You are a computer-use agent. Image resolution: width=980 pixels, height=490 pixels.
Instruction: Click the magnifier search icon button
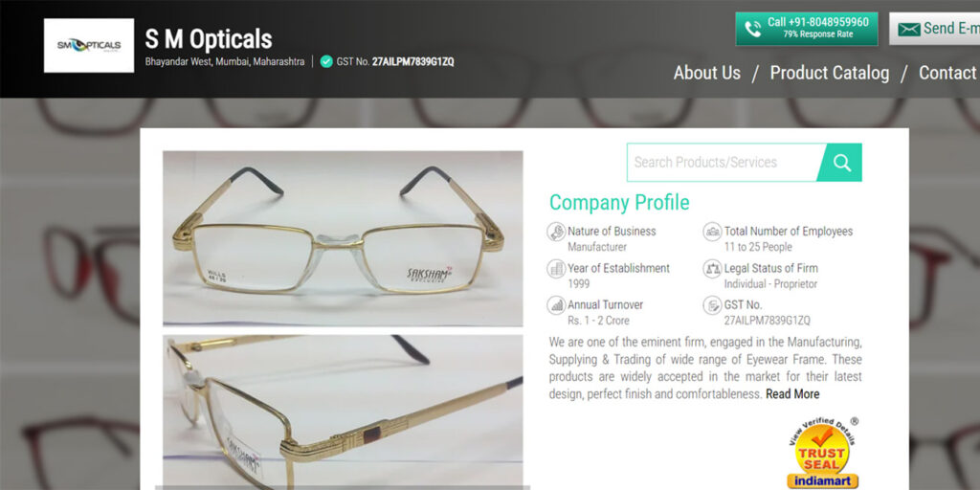point(842,163)
